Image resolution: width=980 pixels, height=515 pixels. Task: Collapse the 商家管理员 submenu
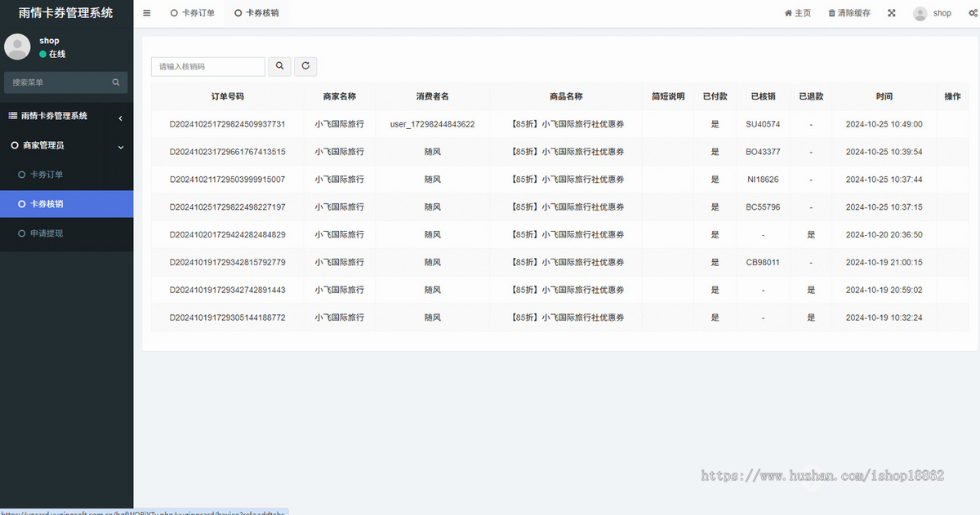(x=120, y=146)
